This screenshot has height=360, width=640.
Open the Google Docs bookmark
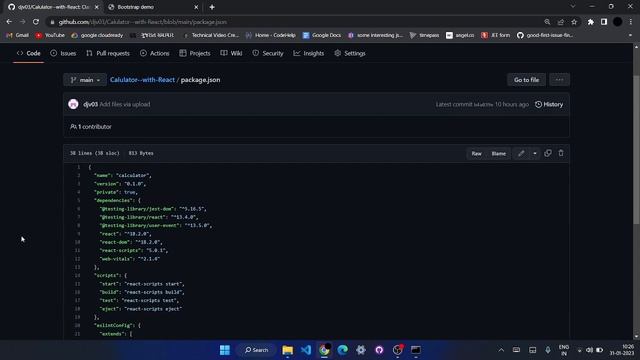point(322,36)
